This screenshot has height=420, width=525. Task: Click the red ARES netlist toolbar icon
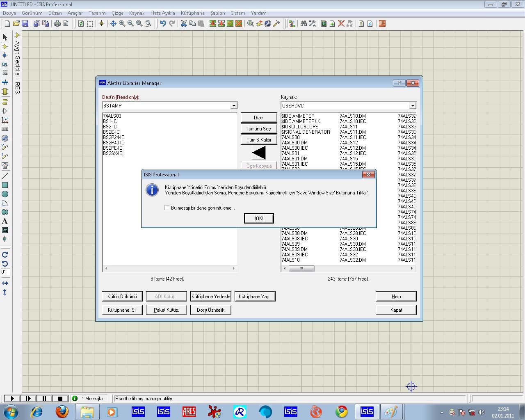382,23
